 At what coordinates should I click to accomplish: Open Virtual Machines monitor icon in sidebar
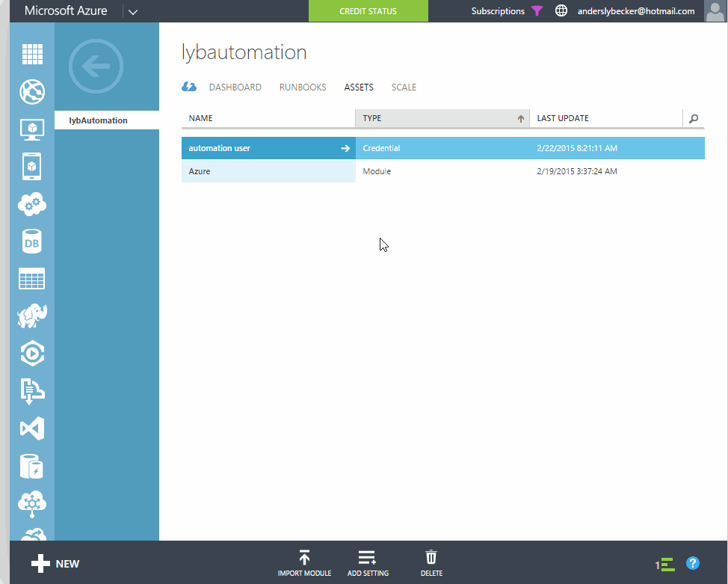tap(32, 129)
